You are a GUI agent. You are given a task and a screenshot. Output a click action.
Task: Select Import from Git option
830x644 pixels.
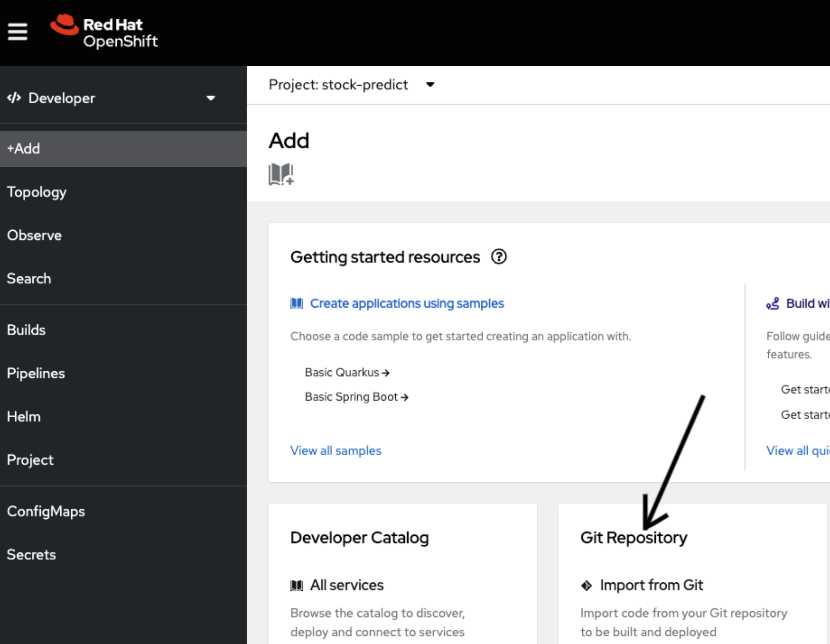tap(652, 585)
